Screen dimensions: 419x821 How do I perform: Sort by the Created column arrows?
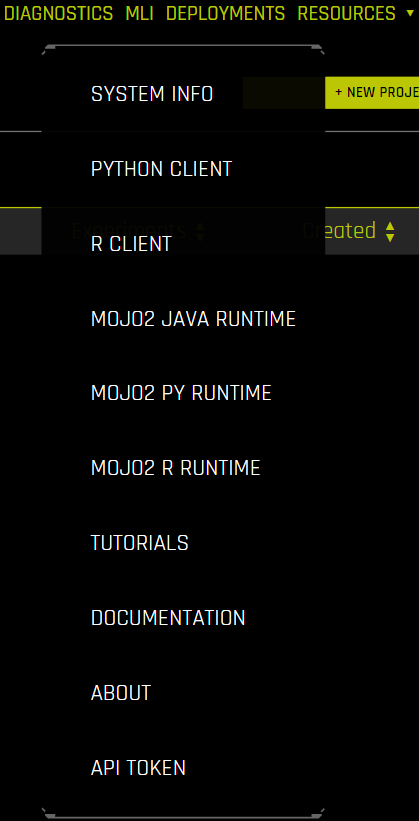(x=390, y=231)
